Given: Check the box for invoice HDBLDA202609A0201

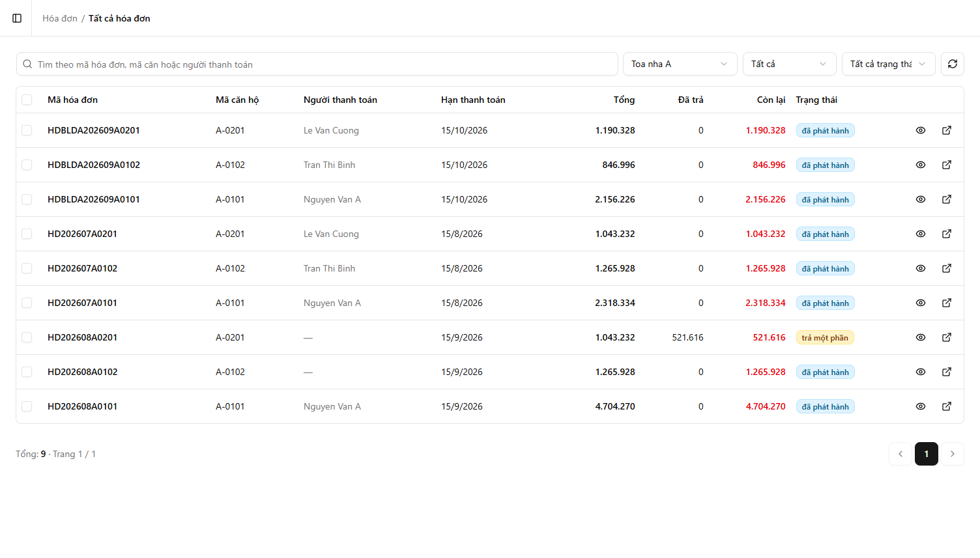Looking at the screenshot, I should tap(27, 130).
